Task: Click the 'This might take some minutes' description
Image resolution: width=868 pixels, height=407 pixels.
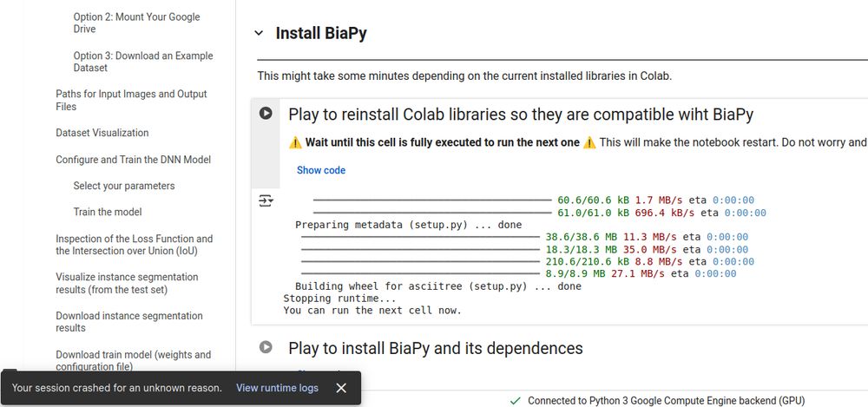Action: (464, 75)
